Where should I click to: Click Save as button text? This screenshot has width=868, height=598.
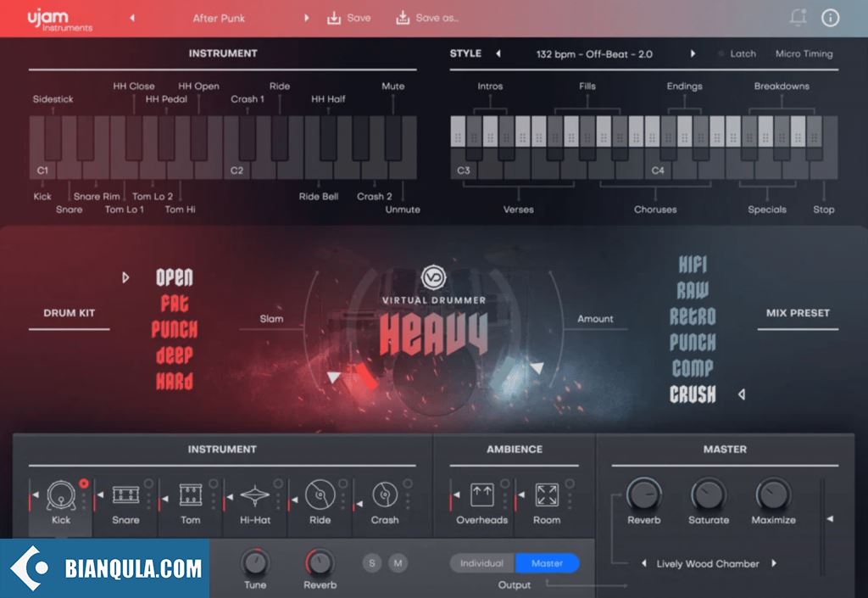click(x=437, y=18)
